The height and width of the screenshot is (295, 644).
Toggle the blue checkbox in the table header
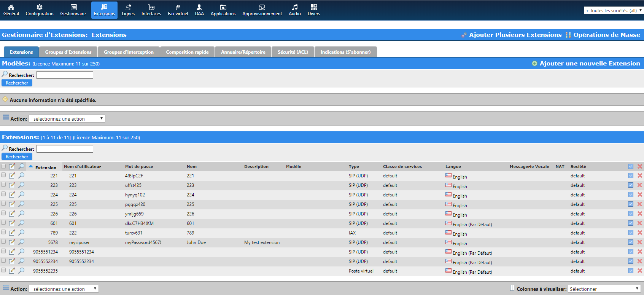pos(631,166)
